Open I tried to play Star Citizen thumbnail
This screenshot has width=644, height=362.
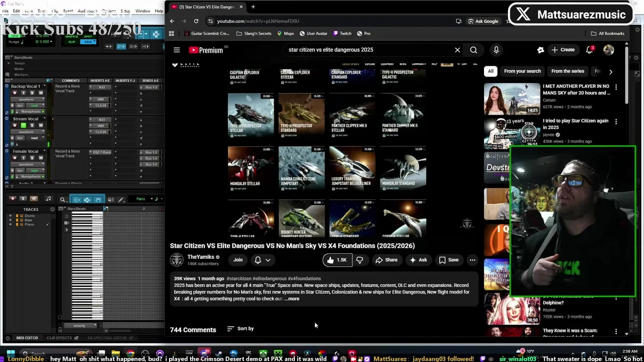point(512,133)
